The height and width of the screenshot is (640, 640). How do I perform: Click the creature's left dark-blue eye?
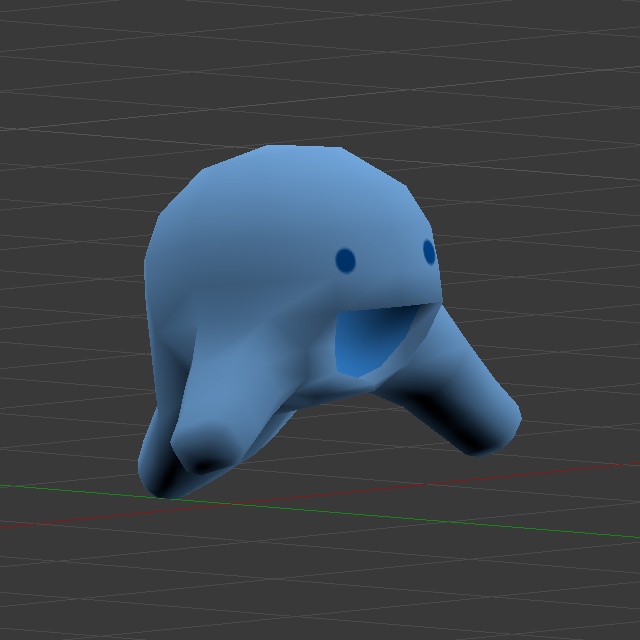click(345, 261)
